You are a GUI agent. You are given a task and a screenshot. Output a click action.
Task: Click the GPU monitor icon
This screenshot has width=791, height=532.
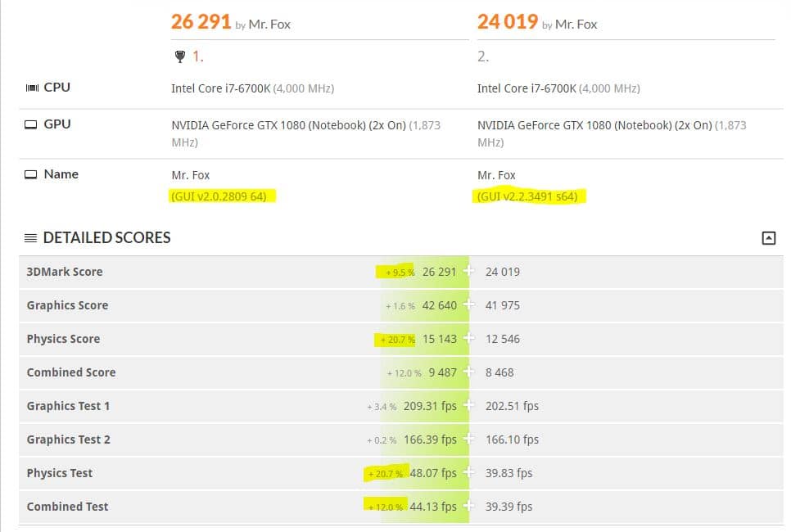(31, 124)
